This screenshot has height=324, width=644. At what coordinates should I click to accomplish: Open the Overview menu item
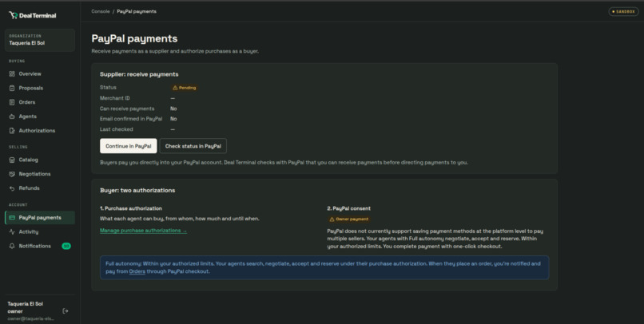(40, 74)
